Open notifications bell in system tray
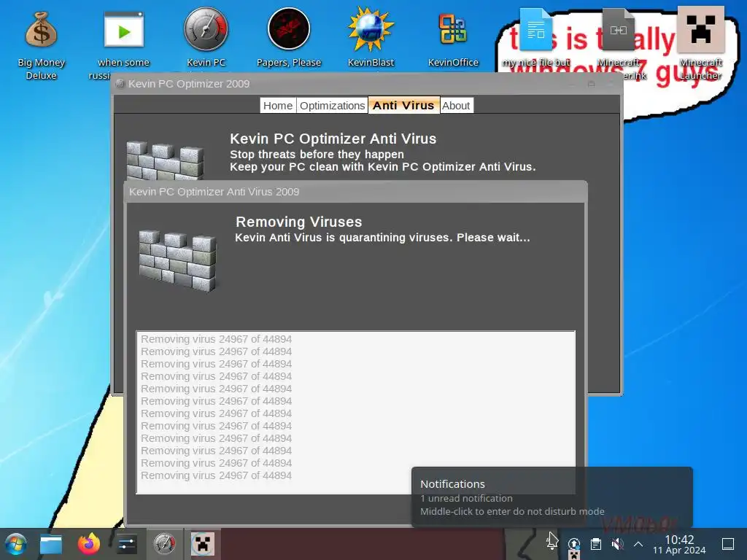Viewport: 747px width, 560px height. point(552,543)
